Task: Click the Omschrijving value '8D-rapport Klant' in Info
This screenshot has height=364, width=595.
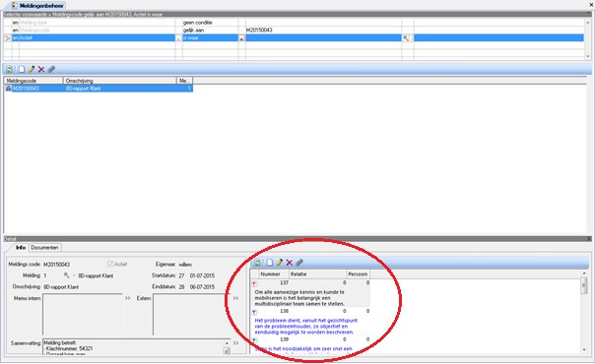Action: (61, 286)
